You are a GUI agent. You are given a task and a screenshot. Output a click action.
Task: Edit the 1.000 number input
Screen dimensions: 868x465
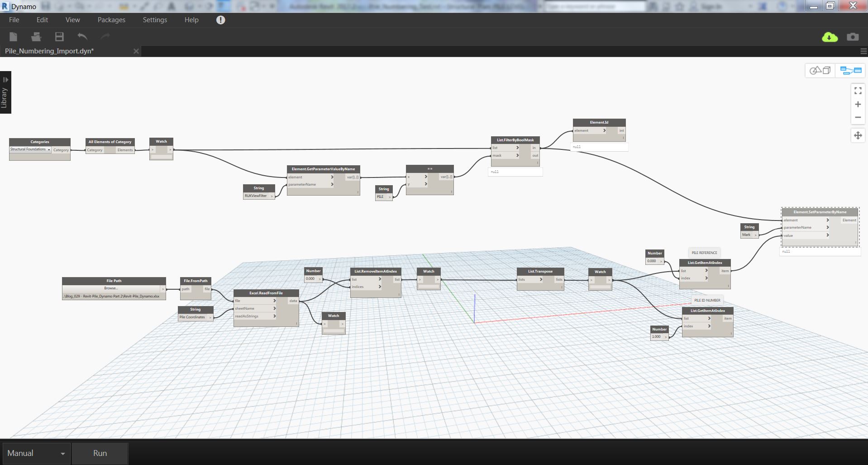click(x=657, y=337)
